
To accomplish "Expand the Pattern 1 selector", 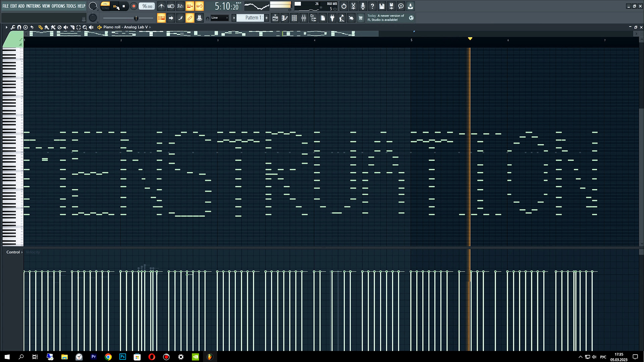I will click(234, 18).
